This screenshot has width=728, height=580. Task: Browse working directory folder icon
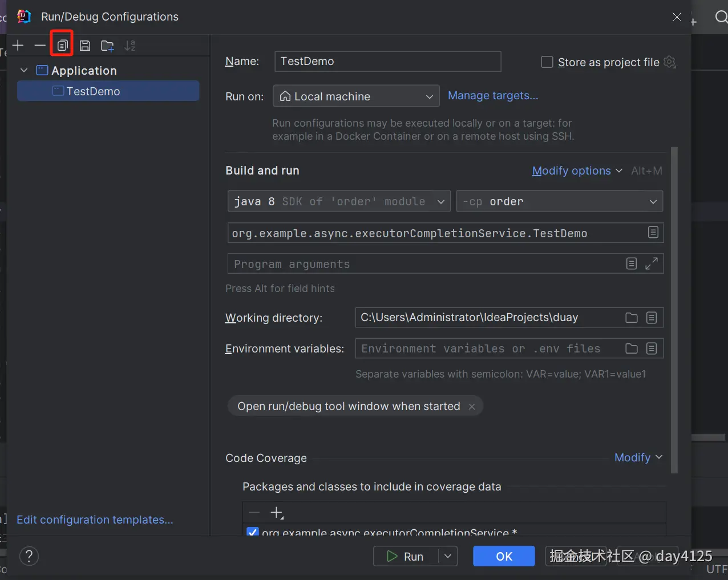[x=632, y=318]
